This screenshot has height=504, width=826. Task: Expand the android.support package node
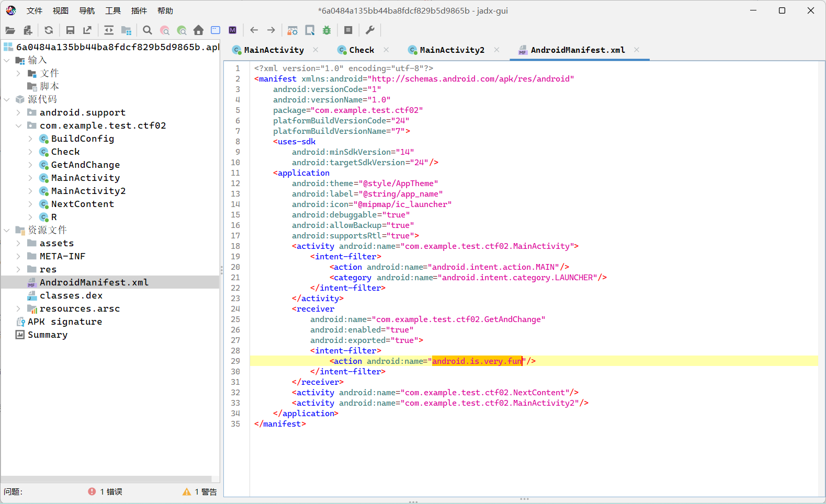[18, 112]
